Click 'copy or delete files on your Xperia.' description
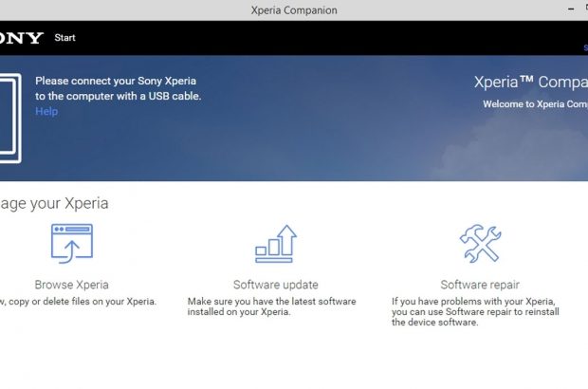Screen dimensions: 588x389 click(83, 302)
